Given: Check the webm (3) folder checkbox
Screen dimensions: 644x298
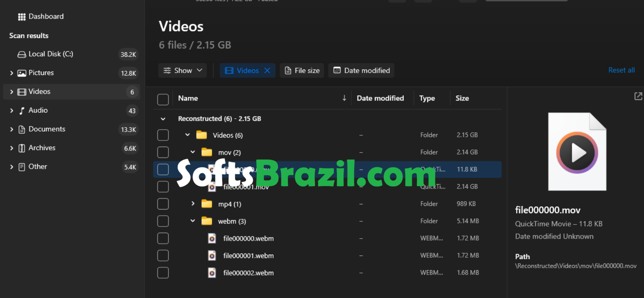Looking at the screenshot, I should [163, 221].
